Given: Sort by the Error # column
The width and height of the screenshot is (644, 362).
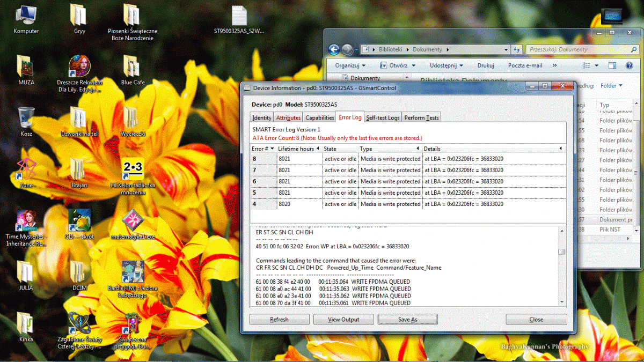Looking at the screenshot, I should pyautogui.click(x=264, y=148).
